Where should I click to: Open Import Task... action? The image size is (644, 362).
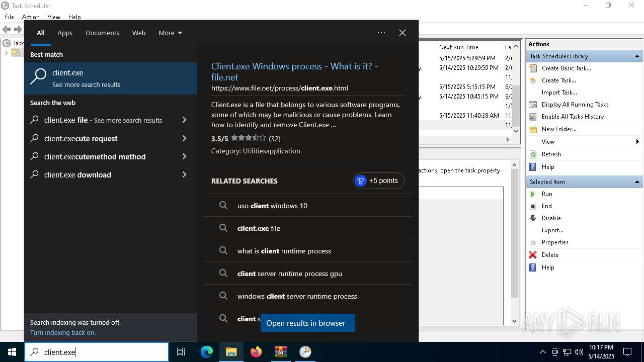(x=559, y=93)
